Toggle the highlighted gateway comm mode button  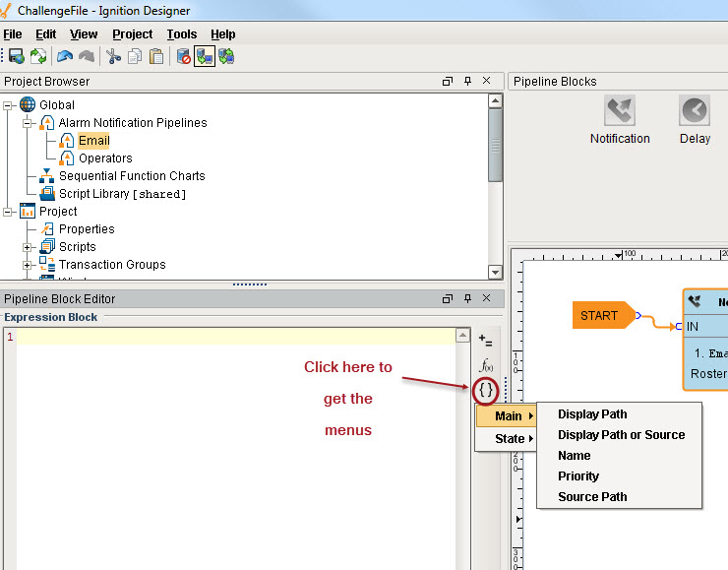pos(205,56)
